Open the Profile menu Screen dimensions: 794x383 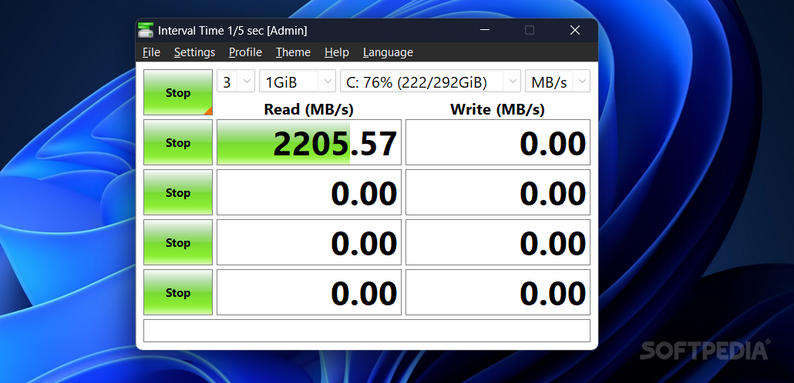[x=245, y=52]
